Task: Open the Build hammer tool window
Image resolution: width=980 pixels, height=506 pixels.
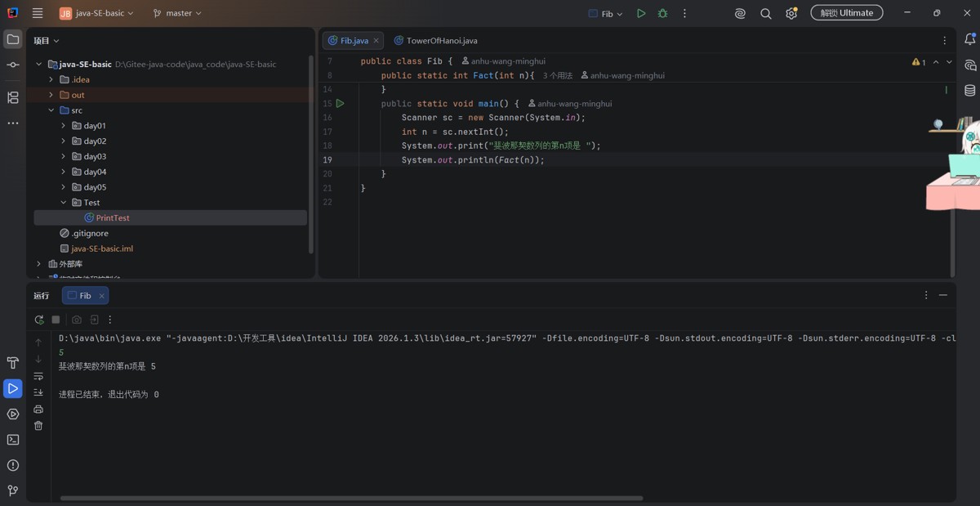Action: (x=13, y=363)
